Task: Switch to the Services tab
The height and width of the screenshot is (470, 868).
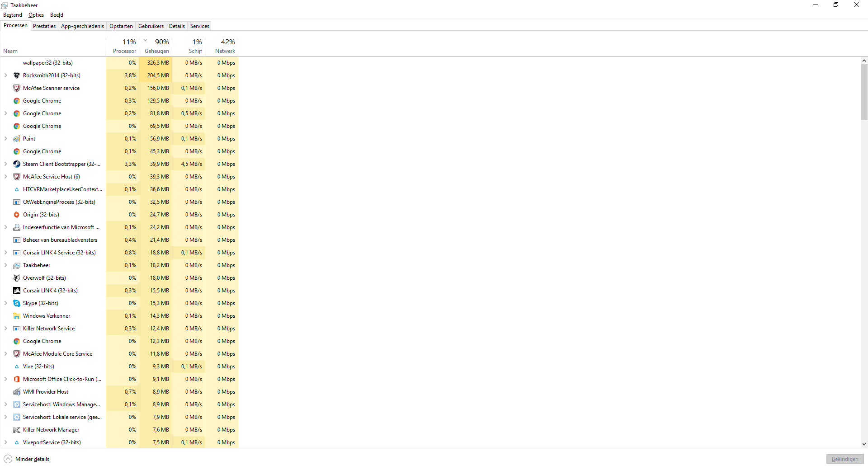Action: [x=200, y=26]
